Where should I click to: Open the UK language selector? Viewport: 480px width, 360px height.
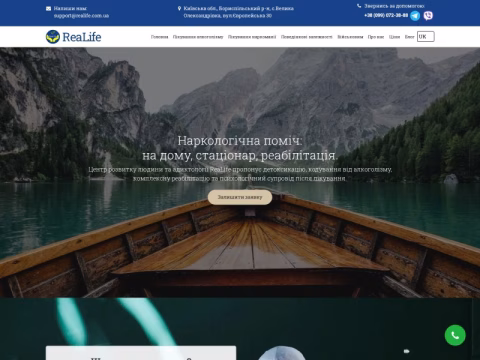pyautogui.click(x=426, y=36)
